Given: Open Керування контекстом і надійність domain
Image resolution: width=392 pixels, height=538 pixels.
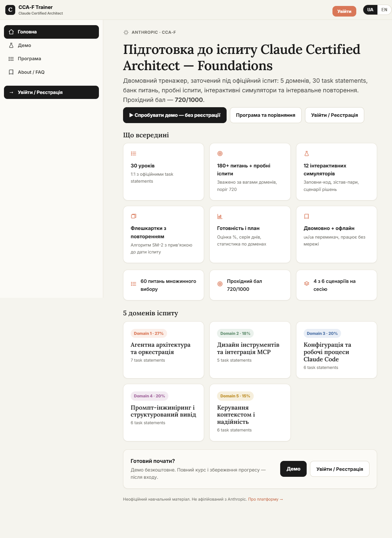Looking at the screenshot, I should (250, 413).
